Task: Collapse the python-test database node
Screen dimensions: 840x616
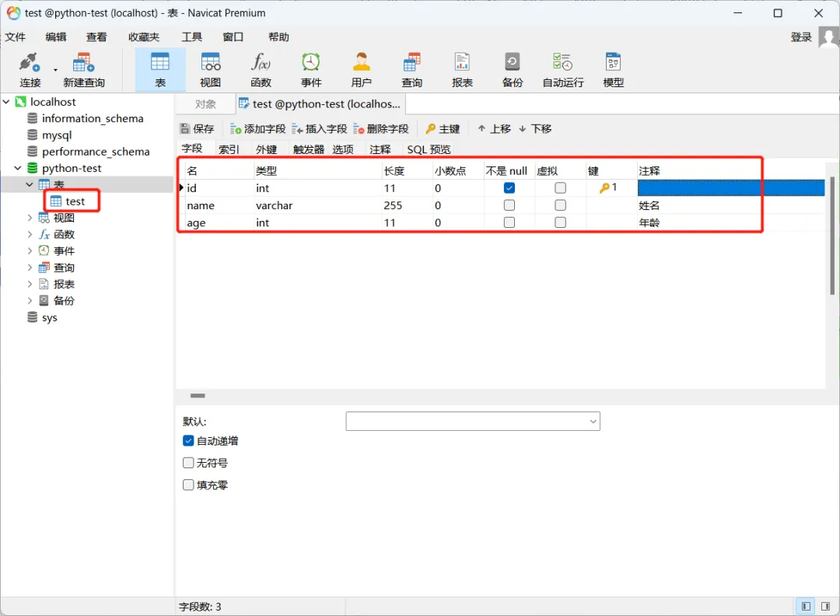Action: click(x=18, y=168)
